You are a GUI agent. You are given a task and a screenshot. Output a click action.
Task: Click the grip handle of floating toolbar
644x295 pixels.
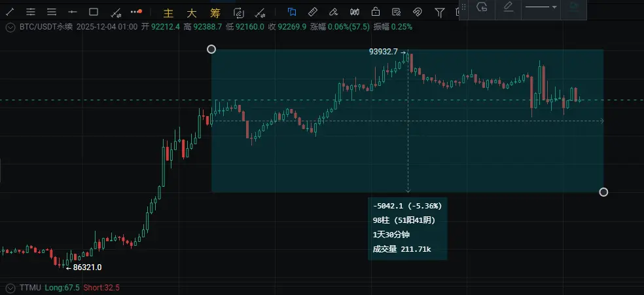[x=464, y=7]
